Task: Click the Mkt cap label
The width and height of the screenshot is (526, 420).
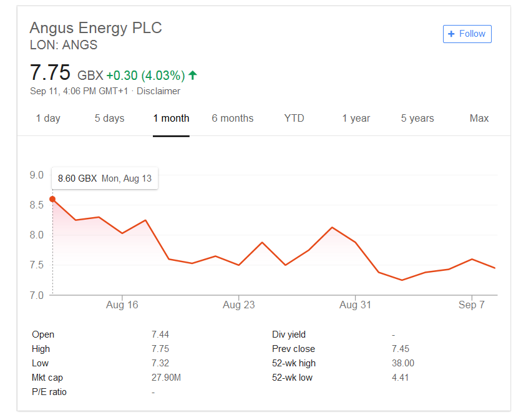Action: (47, 378)
